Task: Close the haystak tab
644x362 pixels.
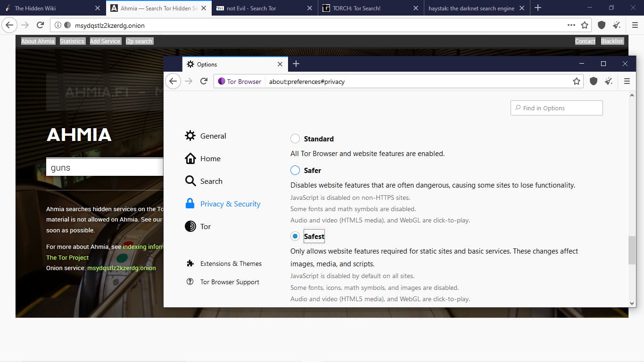Action: point(522,8)
